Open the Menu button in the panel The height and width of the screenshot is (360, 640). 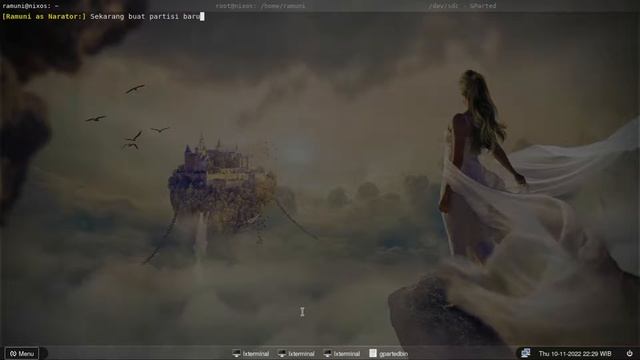tap(22, 353)
